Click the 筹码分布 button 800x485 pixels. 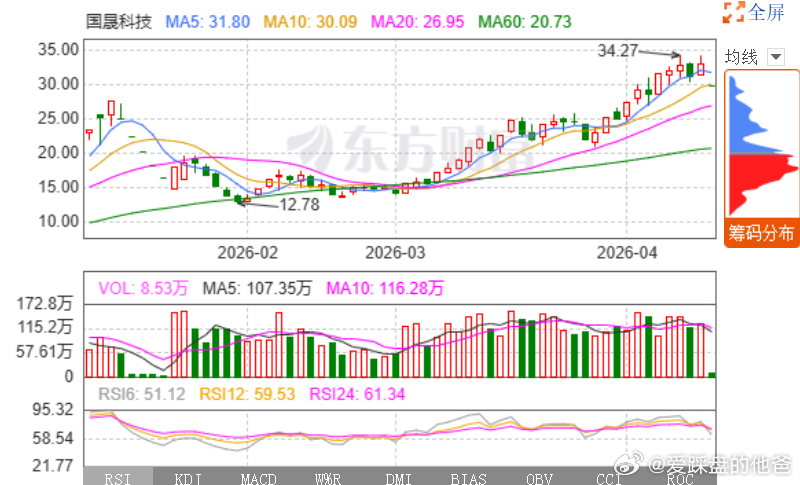[761, 234]
